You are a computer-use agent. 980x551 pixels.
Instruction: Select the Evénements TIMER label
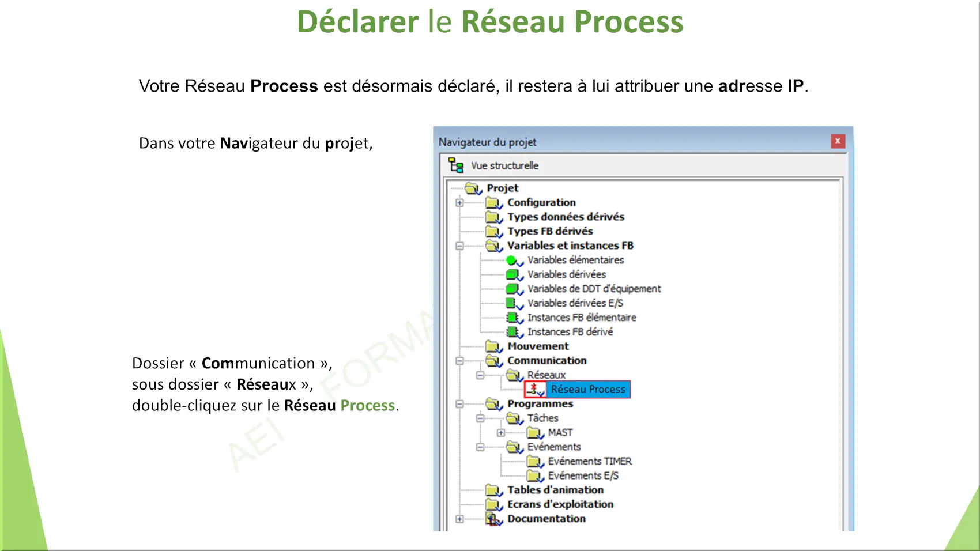point(590,462)
